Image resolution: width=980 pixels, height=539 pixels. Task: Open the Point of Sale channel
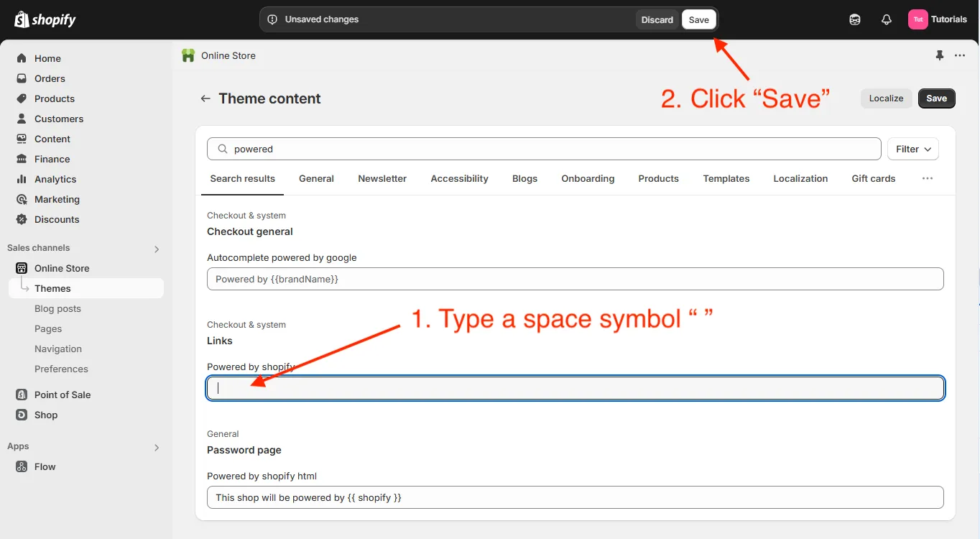coord(63,395)
